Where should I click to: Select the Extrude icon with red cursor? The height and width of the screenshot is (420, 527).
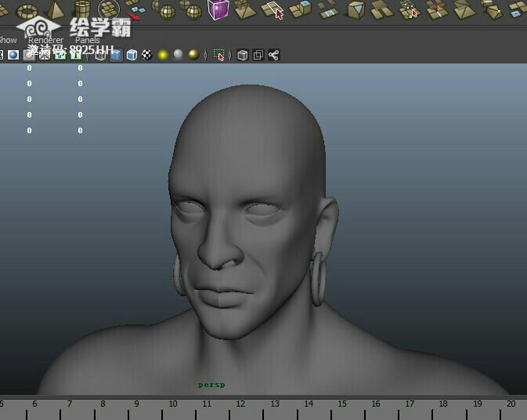(x=272, y=10)
